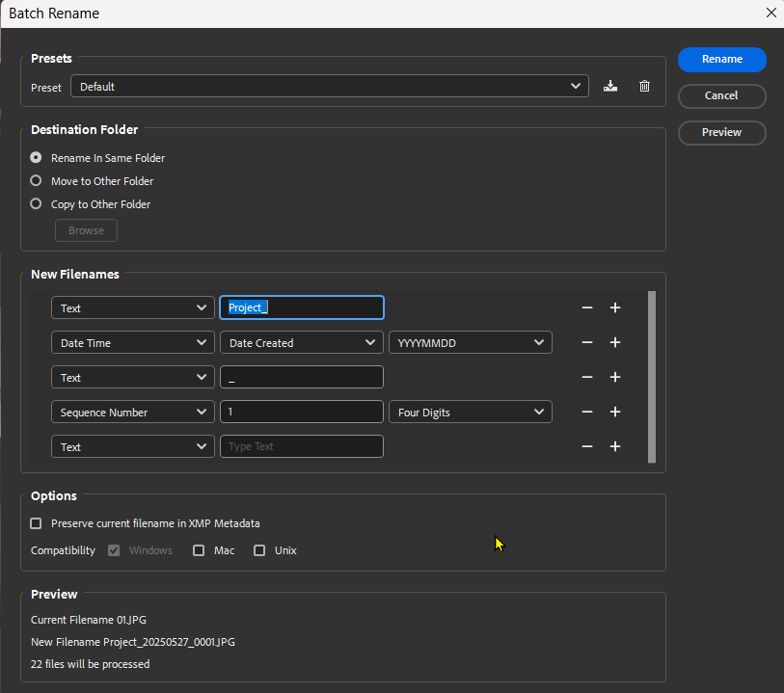Click the empty Type Text input field

coord(301,446)
